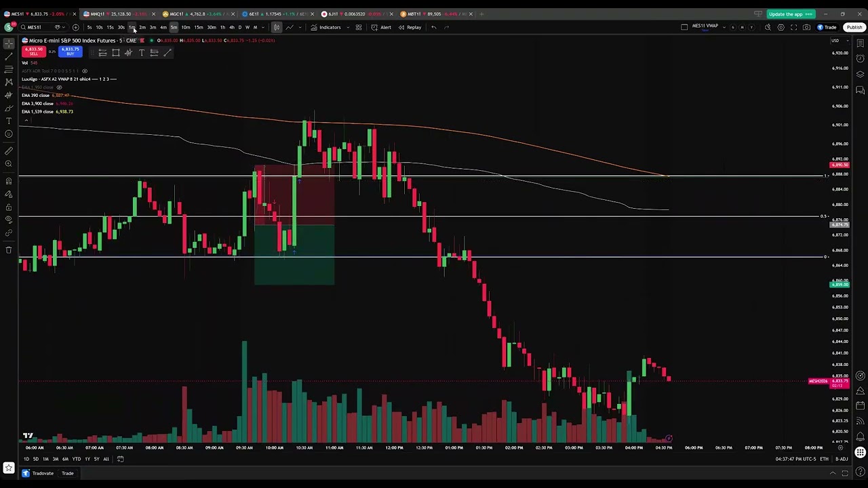
Task: Open chart settings hexagon icon
Action: click(781, 27)
